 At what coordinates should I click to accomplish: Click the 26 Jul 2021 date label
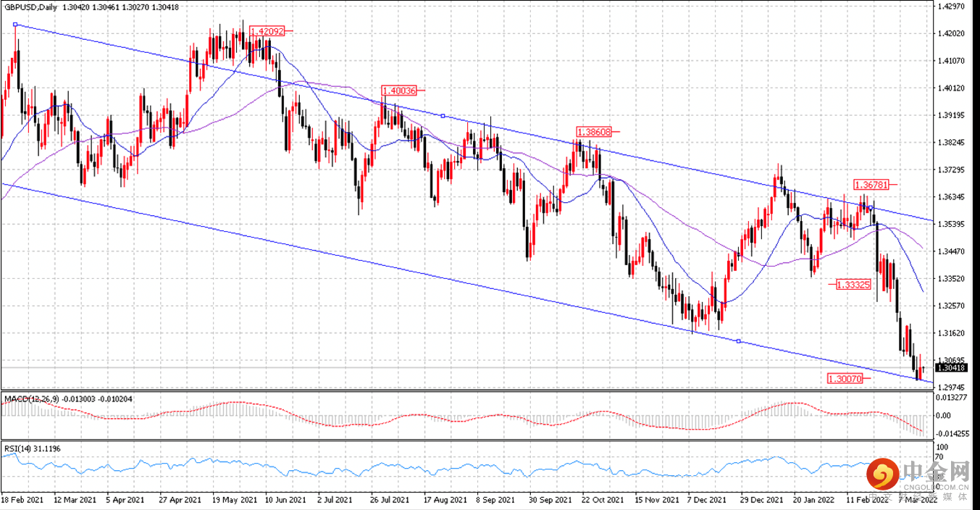(x=390, y=500)
